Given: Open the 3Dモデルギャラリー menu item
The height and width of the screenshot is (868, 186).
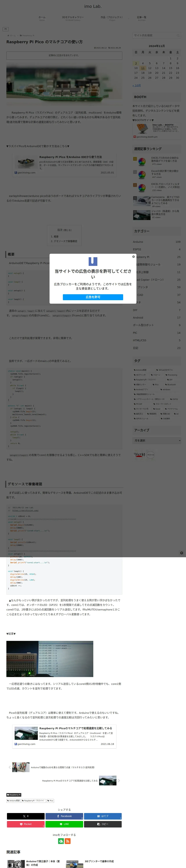Looking at the screenshot, I should tap(73, 18).
